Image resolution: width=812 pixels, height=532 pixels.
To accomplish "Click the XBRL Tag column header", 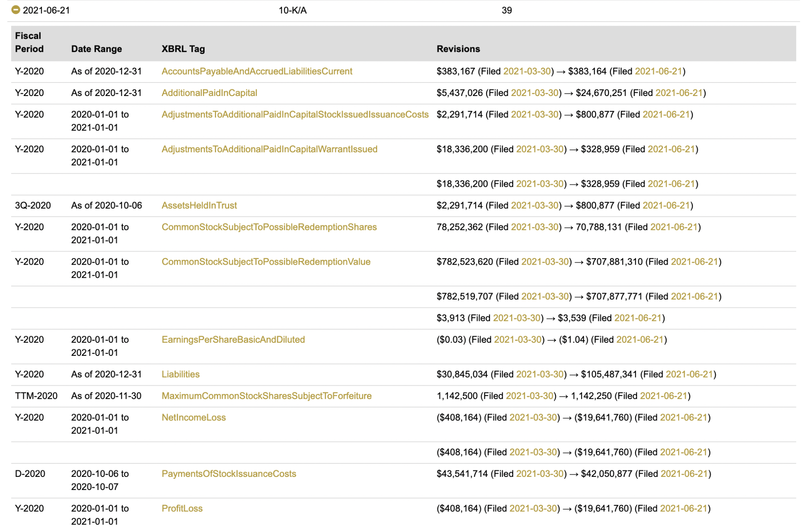I will coord(183,49).
